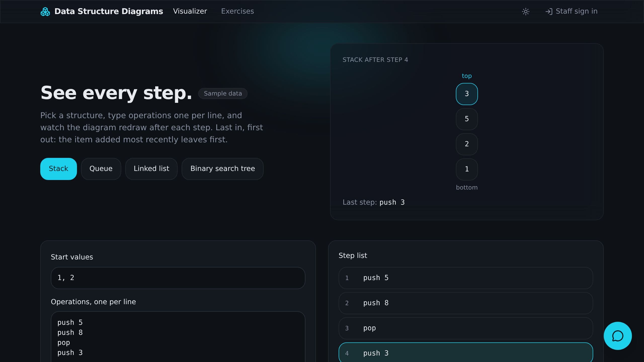Toggle light theme with the sun icon
This screenshot has width=644, height=362.
tap(526, 12)
